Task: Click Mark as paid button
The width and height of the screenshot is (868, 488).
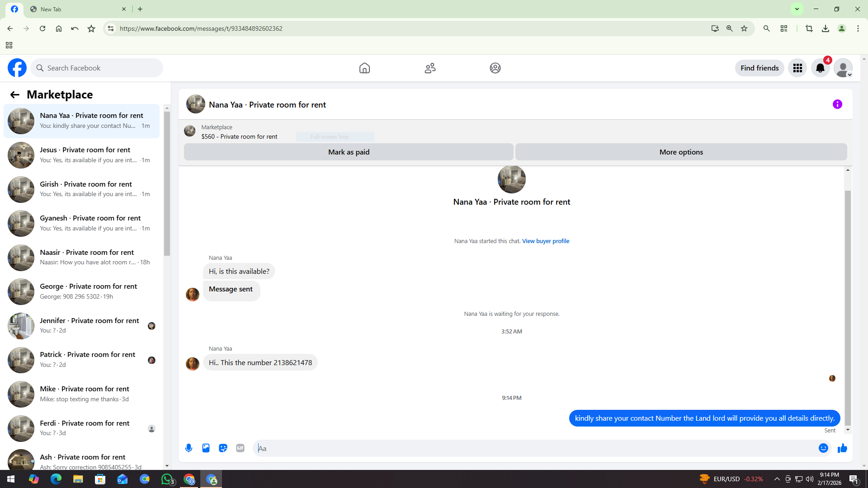Action: coord(349,152)
